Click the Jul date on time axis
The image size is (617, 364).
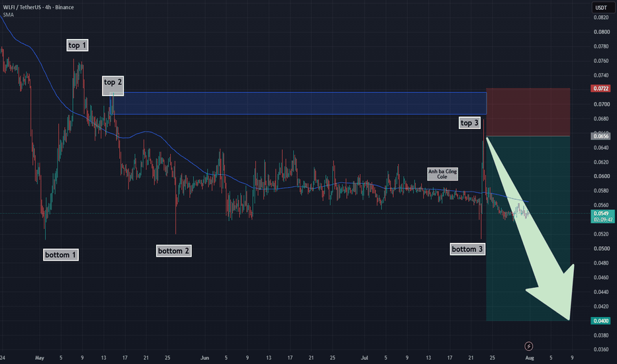pos(364,357)
